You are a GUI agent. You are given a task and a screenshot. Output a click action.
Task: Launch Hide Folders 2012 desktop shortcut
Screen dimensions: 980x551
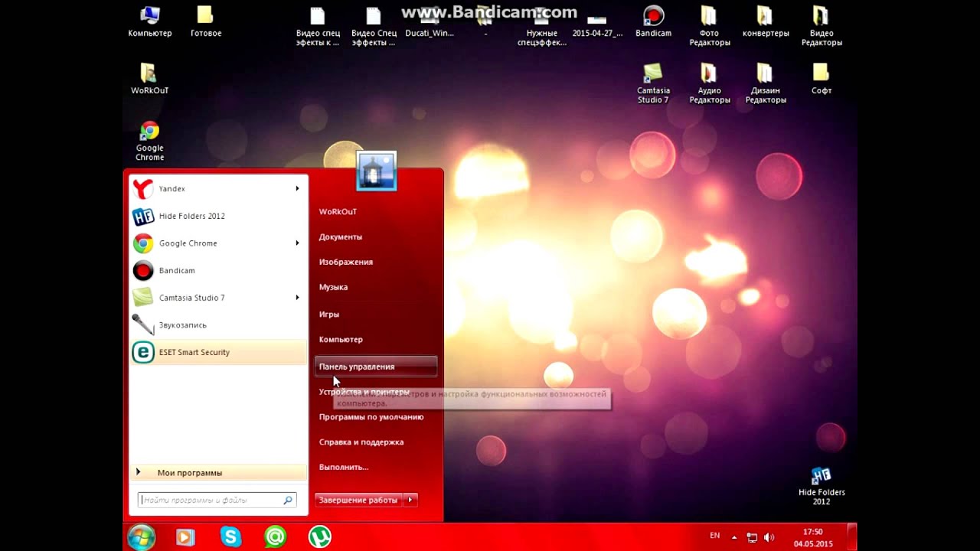coord(821,486)
